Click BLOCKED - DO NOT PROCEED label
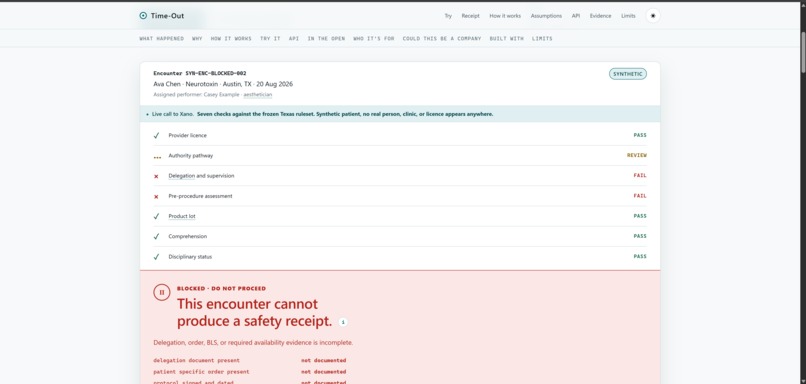This screenshot has height=384, width=806. coord(222,288)
